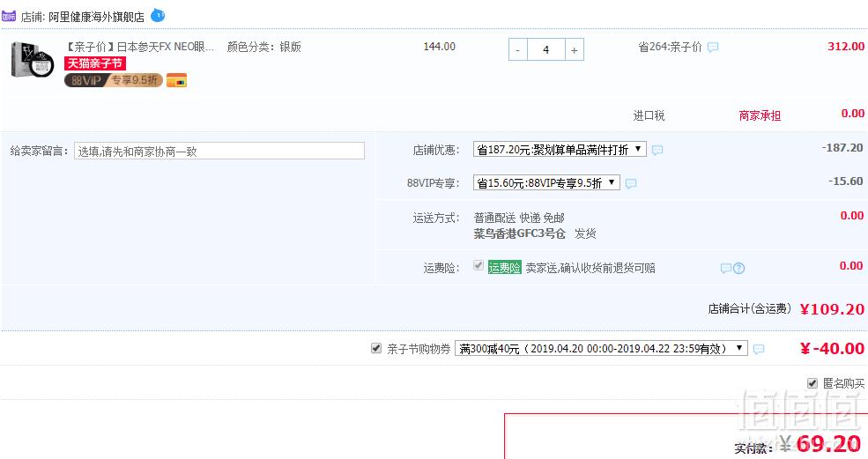Click the green 运费险 label tag

coord(504,268)
